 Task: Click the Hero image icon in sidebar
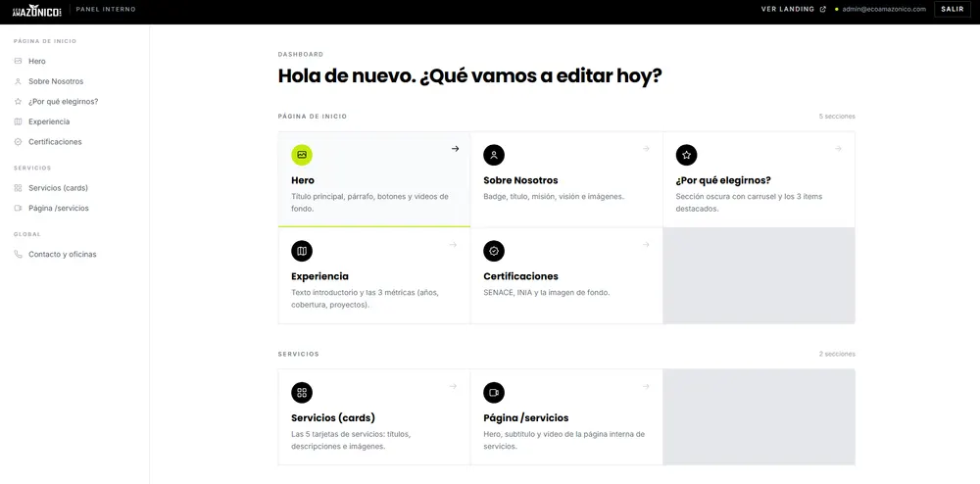18,61
